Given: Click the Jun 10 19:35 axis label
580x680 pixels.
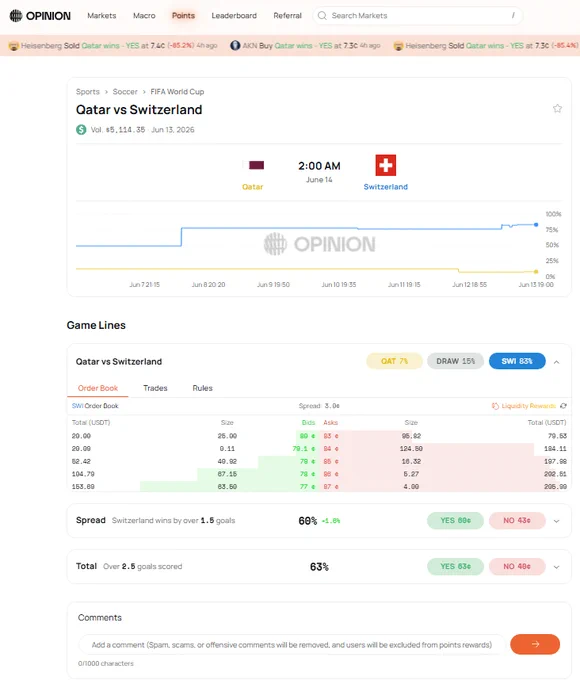Looking at the screenshot, I should tap(339, 285).
